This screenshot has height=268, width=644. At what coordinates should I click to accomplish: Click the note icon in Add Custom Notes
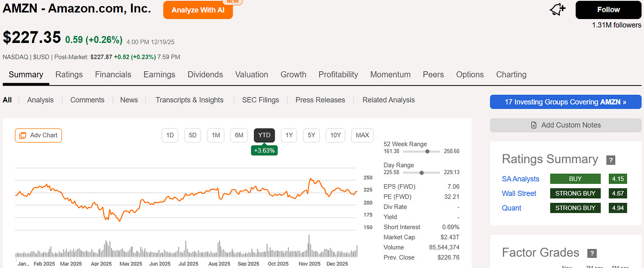coord(534,125)
